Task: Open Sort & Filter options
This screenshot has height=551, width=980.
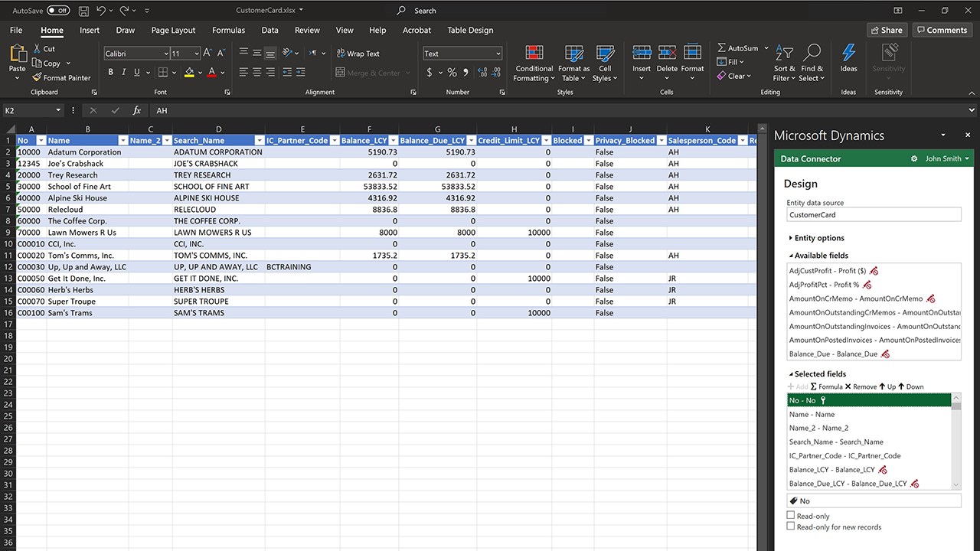Action: pos(785,64)
